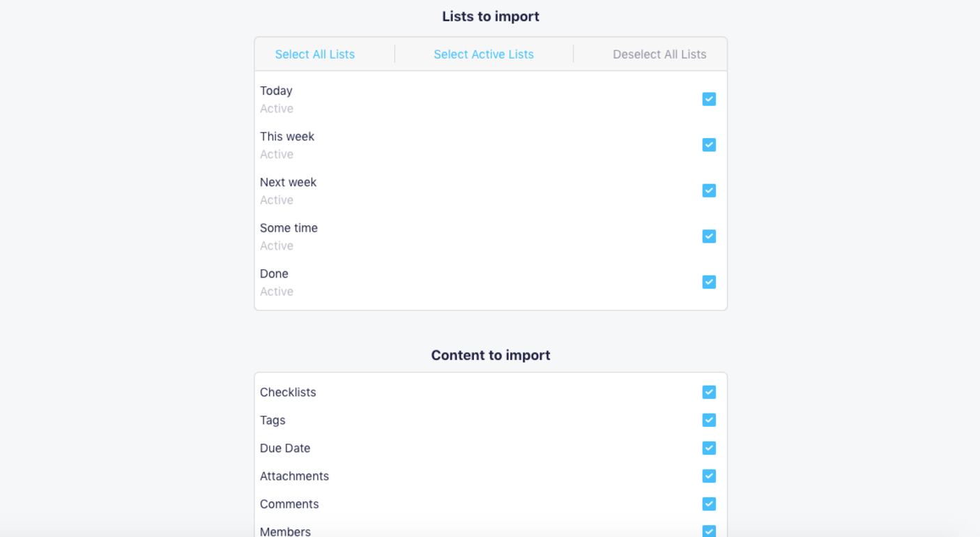Click the Due Date content label
The image size is (980, 537).
coord(285,448)
